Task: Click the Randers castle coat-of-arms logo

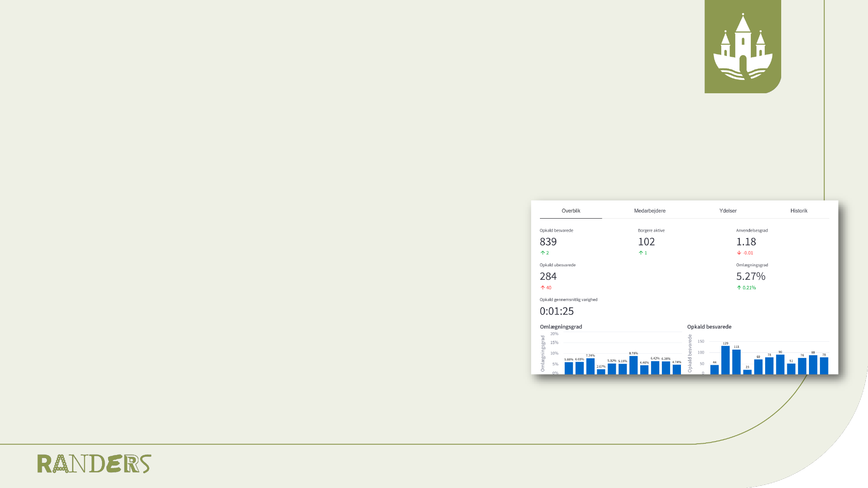Action: [743, 47]
